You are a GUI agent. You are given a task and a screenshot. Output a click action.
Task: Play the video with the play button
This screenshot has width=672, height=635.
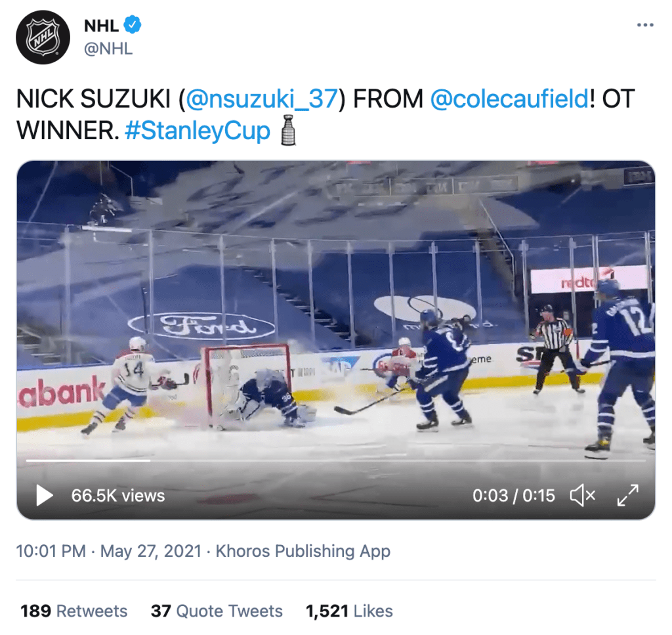[x=44, y=495]
